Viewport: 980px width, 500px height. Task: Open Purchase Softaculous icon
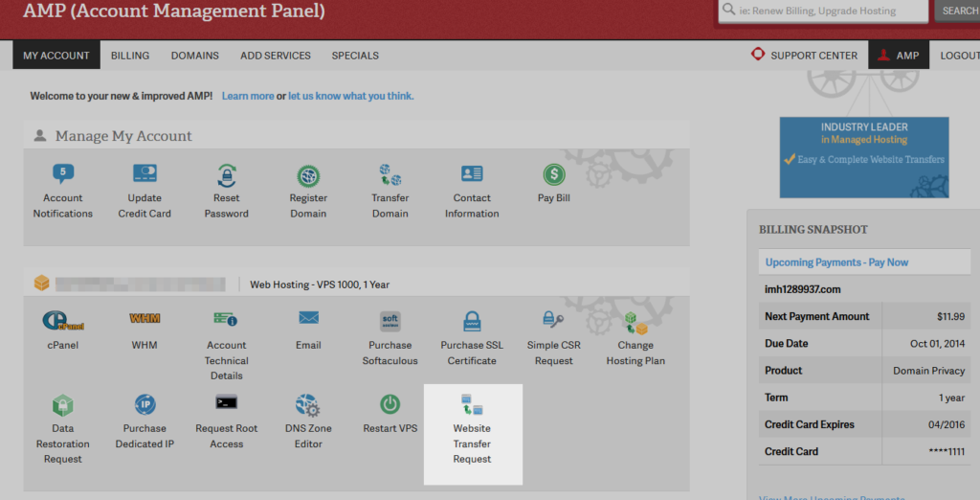pyautogui.click(x=390, y=321)
